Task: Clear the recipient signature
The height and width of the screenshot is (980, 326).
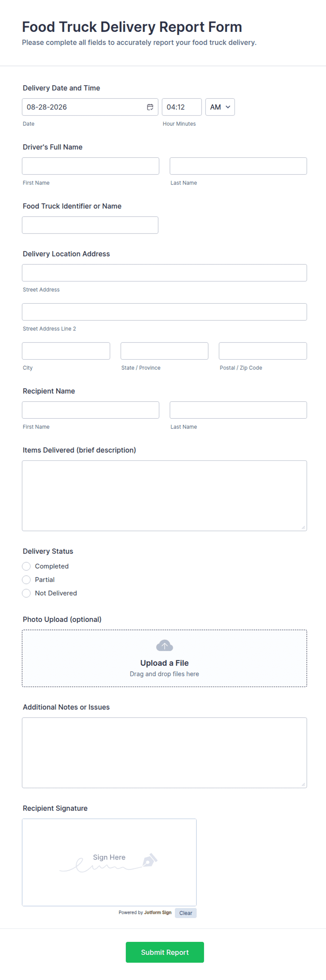Action: point(186,913)
